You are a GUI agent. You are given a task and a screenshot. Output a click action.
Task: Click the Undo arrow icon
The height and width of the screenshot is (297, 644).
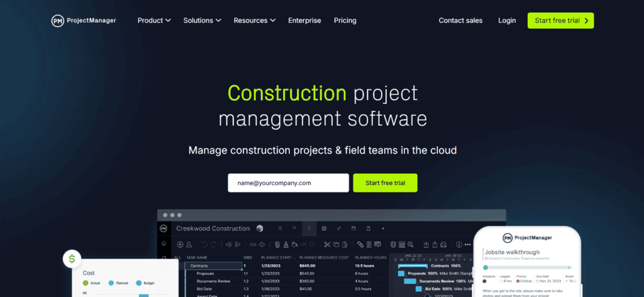(x=204, y=244)
